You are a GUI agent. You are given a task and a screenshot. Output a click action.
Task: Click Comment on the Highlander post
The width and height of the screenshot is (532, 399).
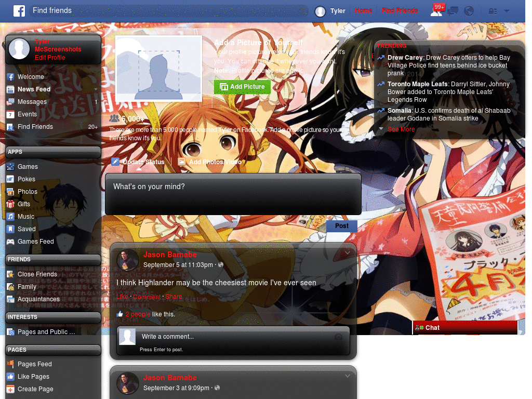point(147,297)
